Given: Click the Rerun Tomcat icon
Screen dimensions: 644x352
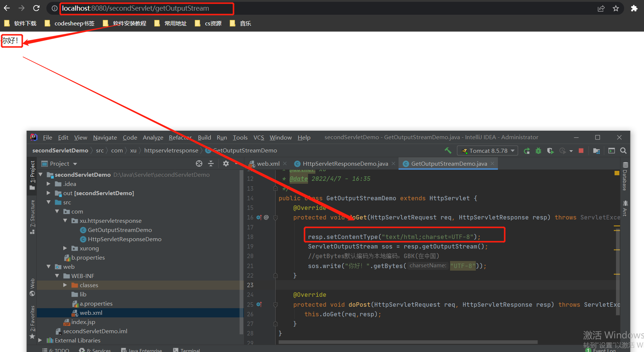Looking at the screenshot, I should [x=527, y=151].
